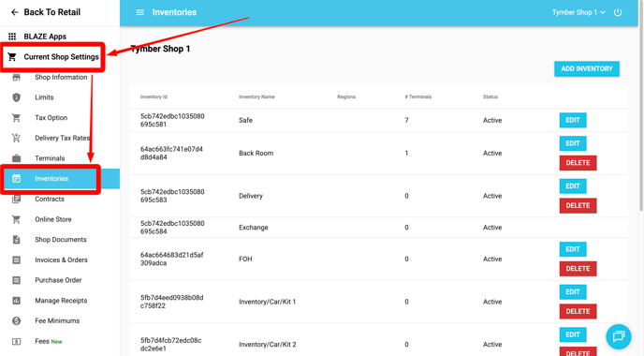Click the power logout icon

pos(618,12)
